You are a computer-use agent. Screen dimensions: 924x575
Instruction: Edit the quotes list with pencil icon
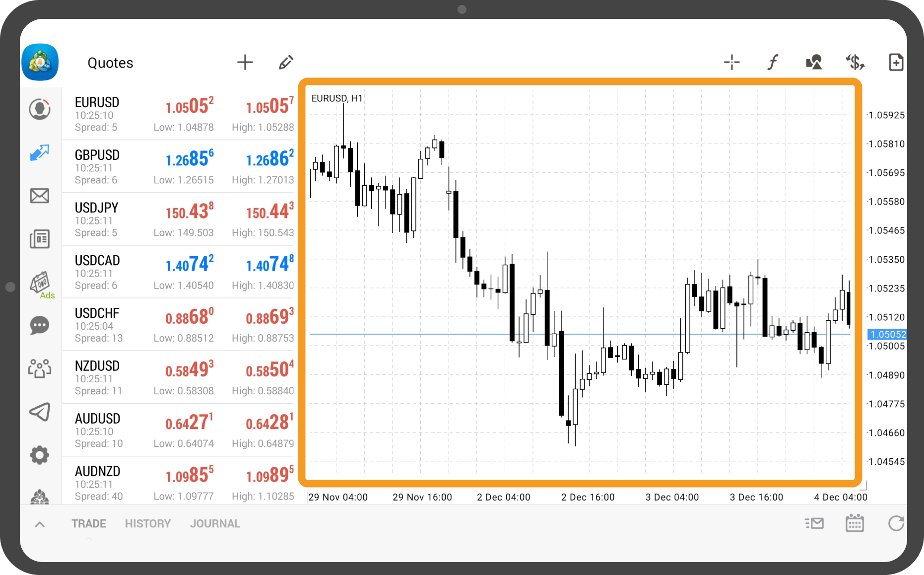point(286,63)
